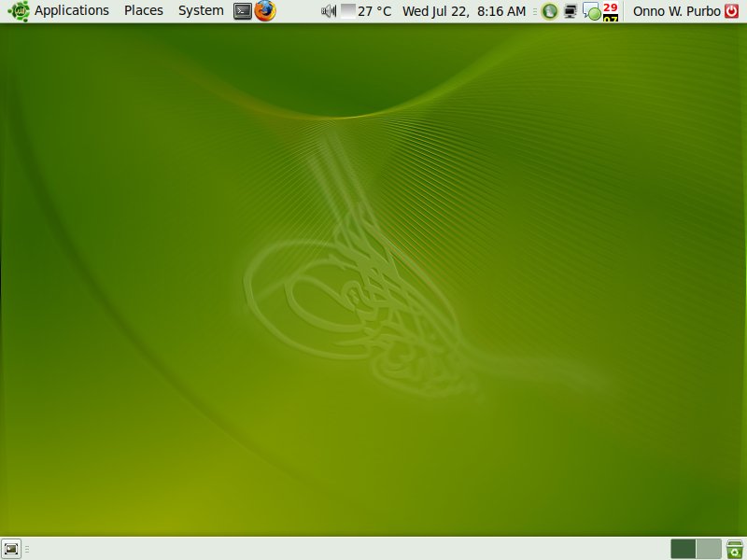Click the volume speaker icon
747x560 pixels.
328,11
